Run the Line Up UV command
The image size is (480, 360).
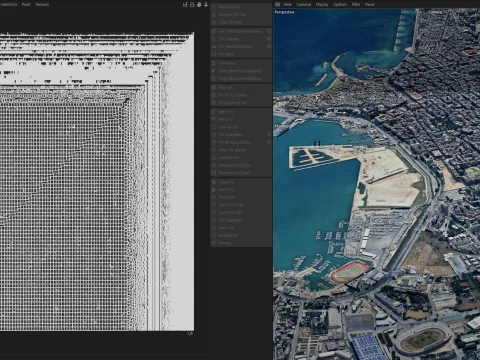[241, 127]
